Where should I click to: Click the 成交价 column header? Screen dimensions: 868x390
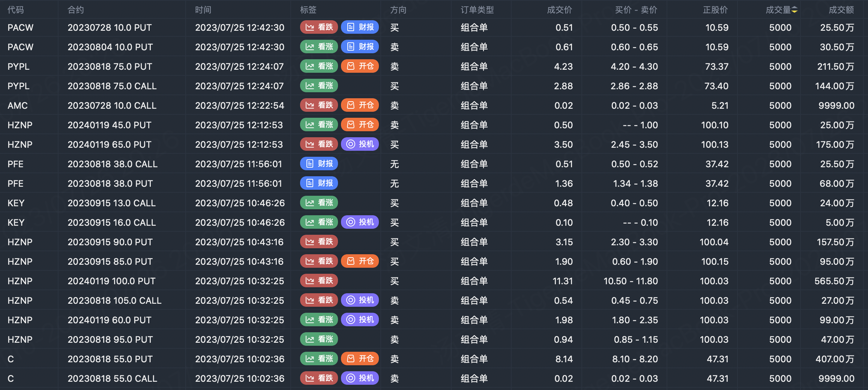click(560, 10)
